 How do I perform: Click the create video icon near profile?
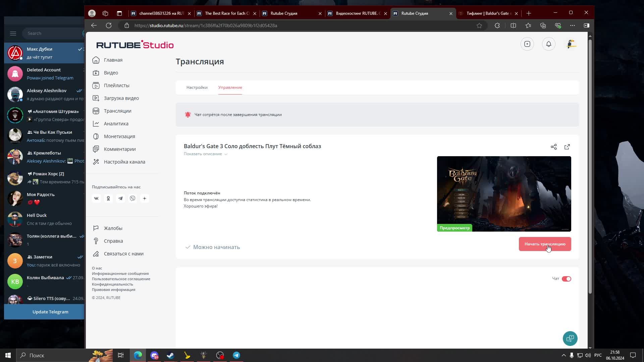click(527, 44)
